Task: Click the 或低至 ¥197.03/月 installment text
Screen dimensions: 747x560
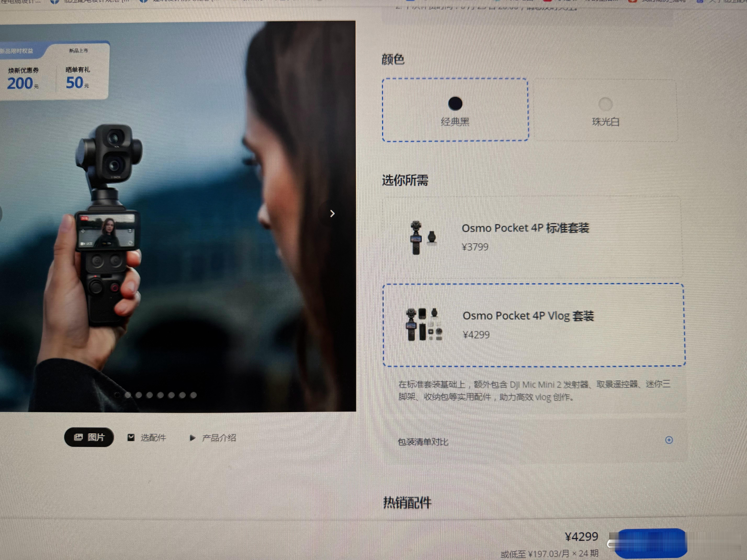Action: tap(549, 554)
